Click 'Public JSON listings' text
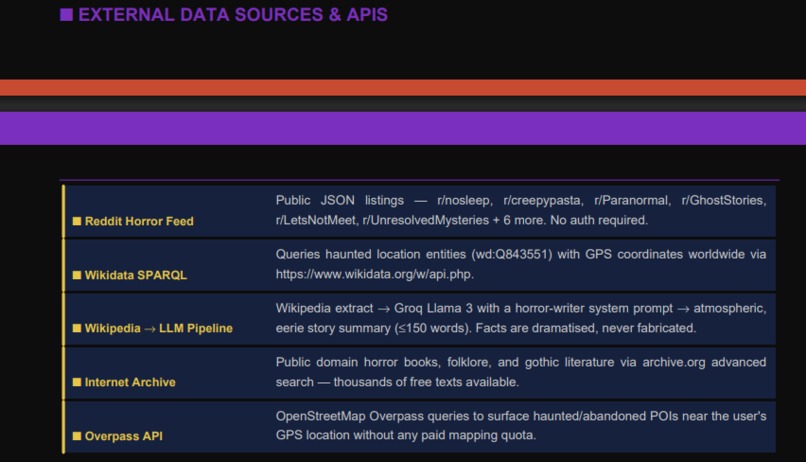Screen dimensions: 806x462 [339, 200]
